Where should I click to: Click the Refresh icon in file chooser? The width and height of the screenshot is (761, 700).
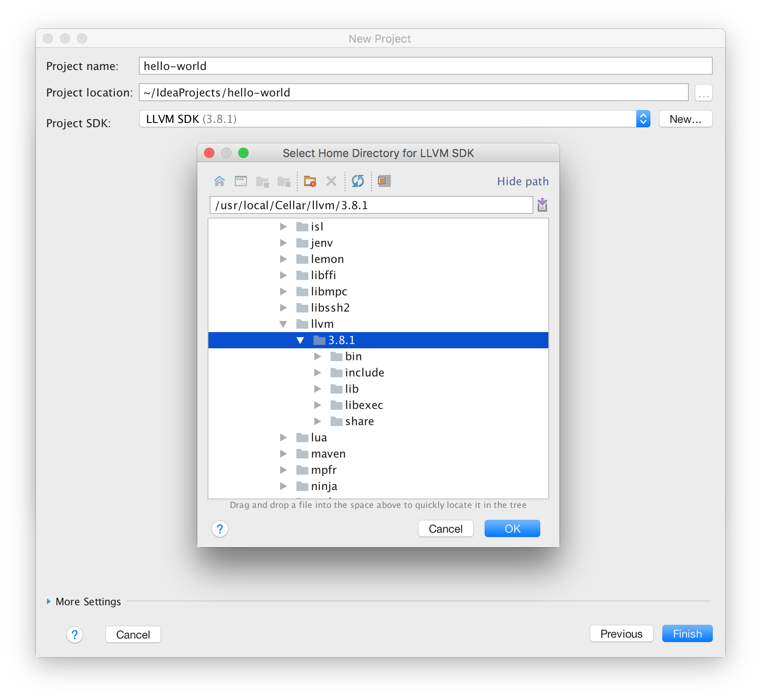(x=357, y=181)
